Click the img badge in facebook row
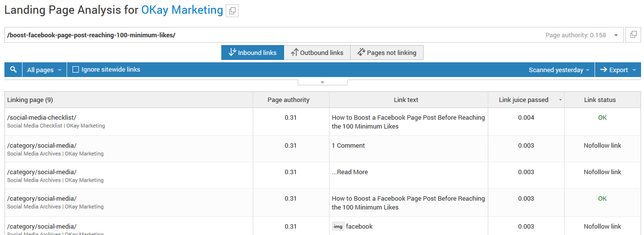This screenshot has width=644, height=235. point(338,227)
